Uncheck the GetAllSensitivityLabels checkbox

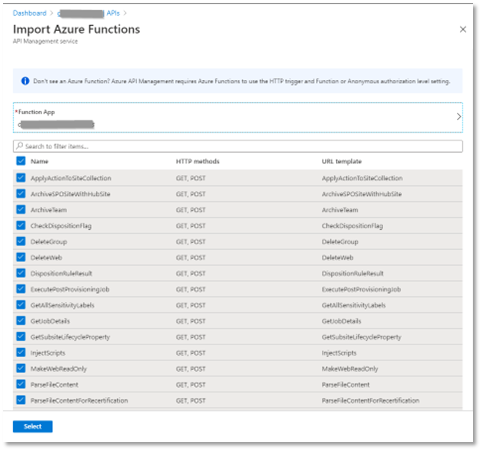click(x=21, y=305)
